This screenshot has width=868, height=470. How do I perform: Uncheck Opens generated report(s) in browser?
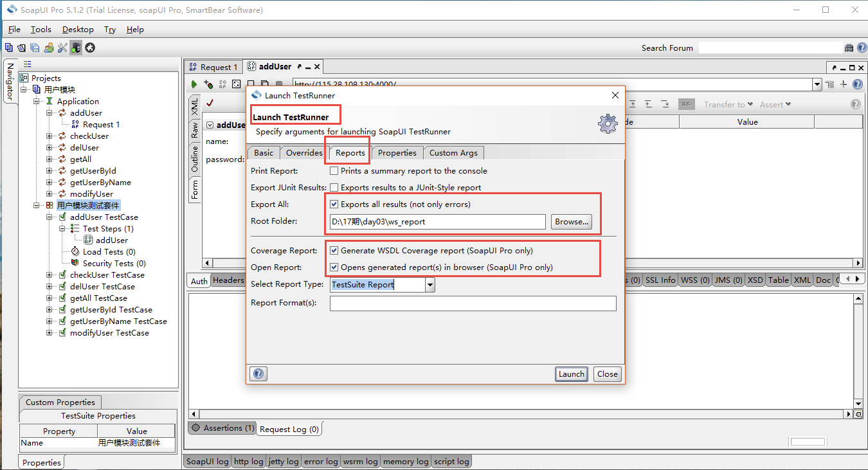[334, 267]
